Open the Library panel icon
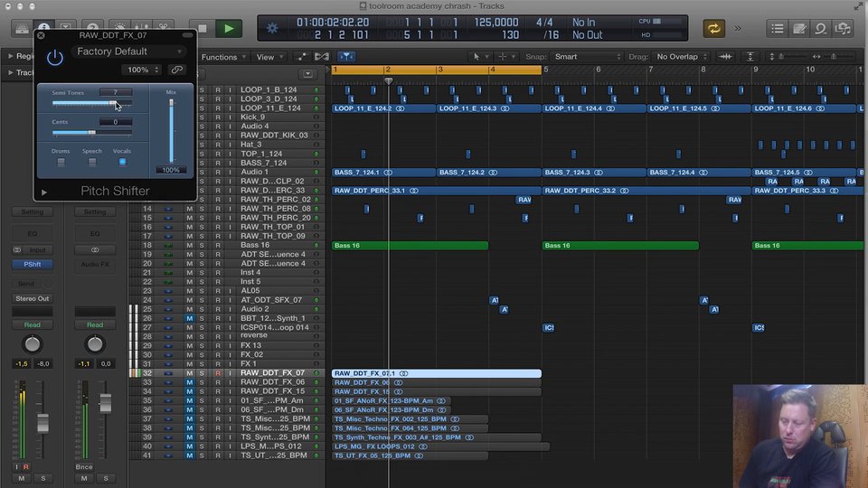 point(22,28)
